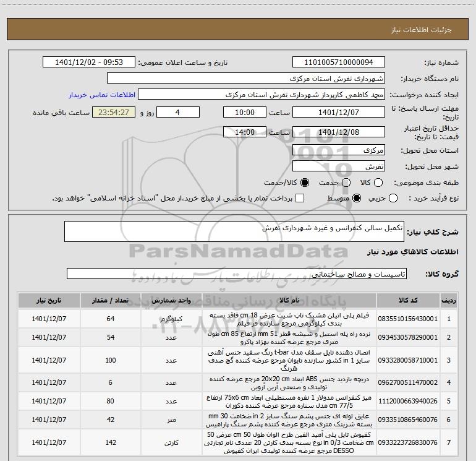Click the price validity date 1401/12/08 field

pos(339,132)
